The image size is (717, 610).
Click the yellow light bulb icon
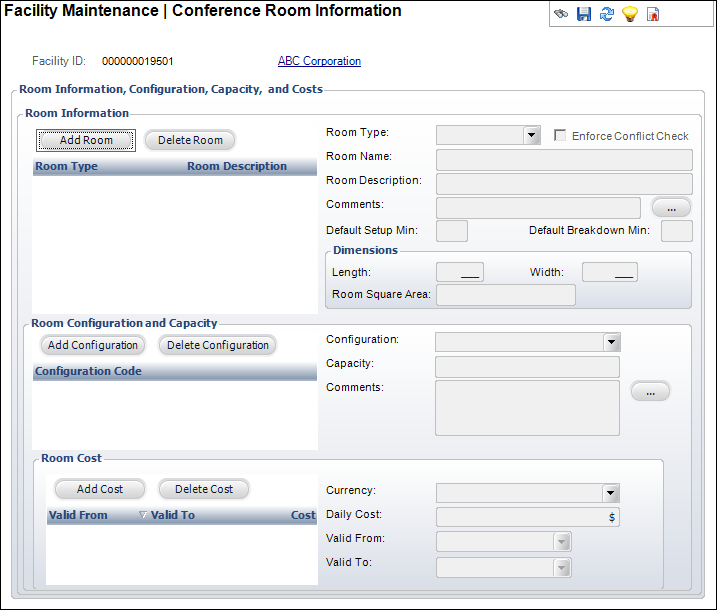click(630, 14)
